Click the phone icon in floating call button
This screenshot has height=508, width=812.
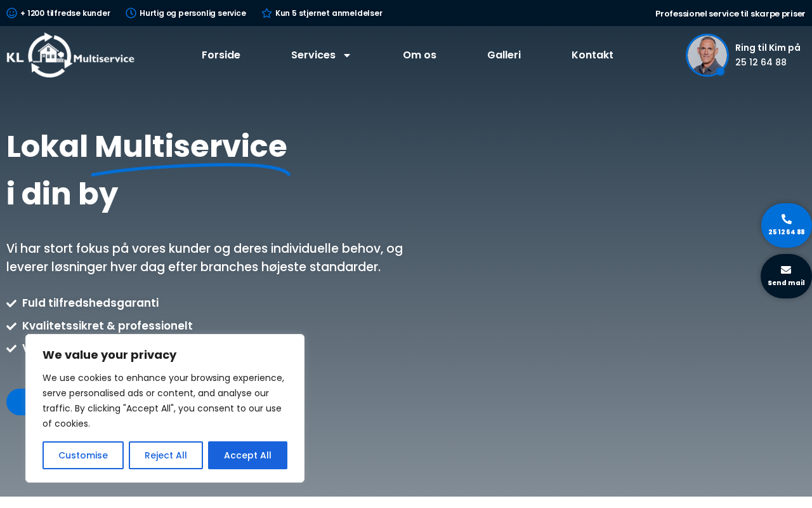787,219
